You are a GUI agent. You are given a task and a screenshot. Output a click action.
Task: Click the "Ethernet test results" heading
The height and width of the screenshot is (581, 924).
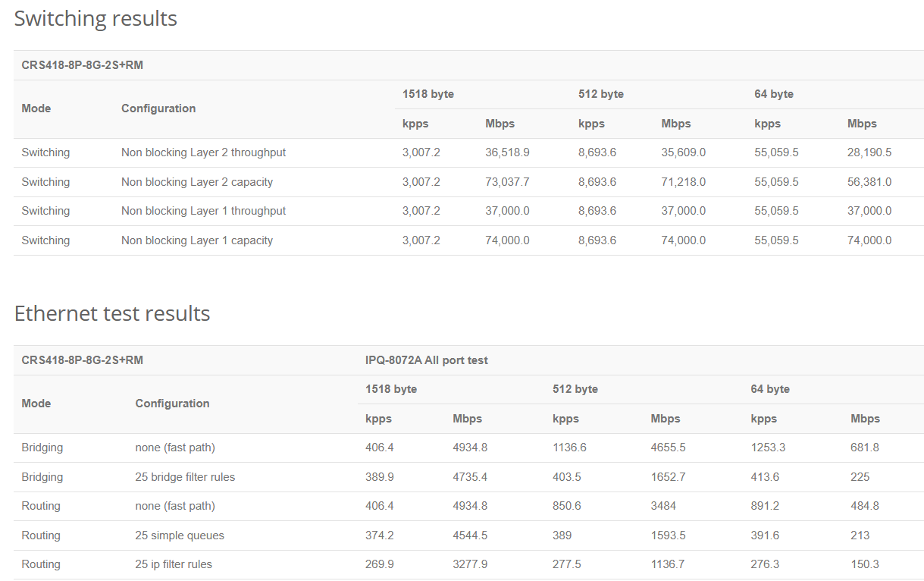tap(112, 313)
